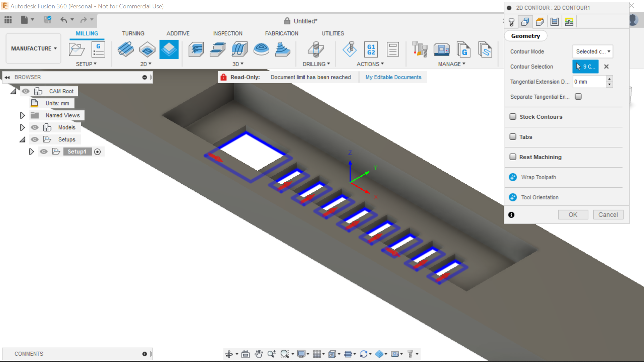The height and width of the screenshot is (362, 644).
Task: Open the Linking tab in the 2D Contour dialog
Action: pos(569,21)
